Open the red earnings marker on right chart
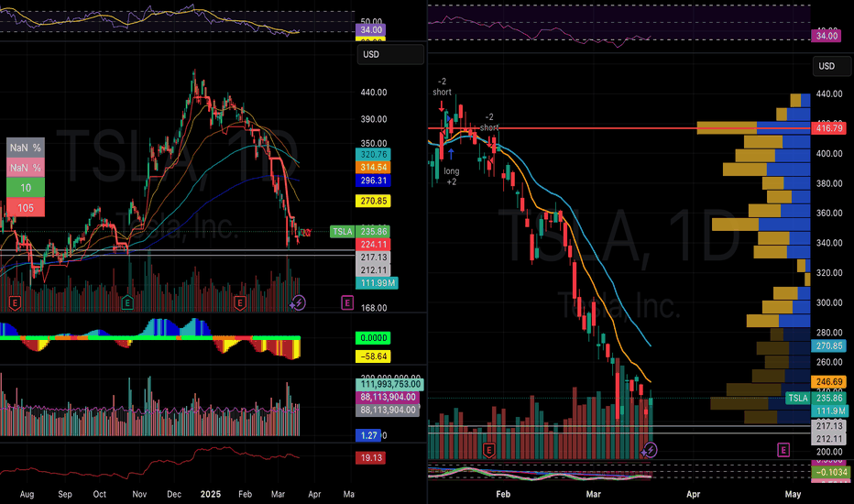 point(489,450)
